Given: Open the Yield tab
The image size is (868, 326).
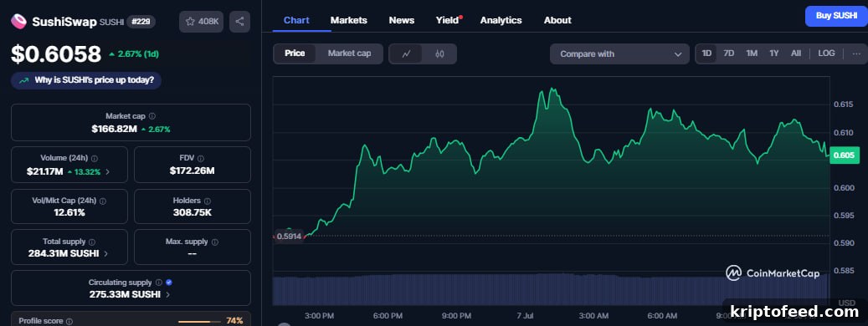Looking at the screenshot, I should click(x=448, y=20).
